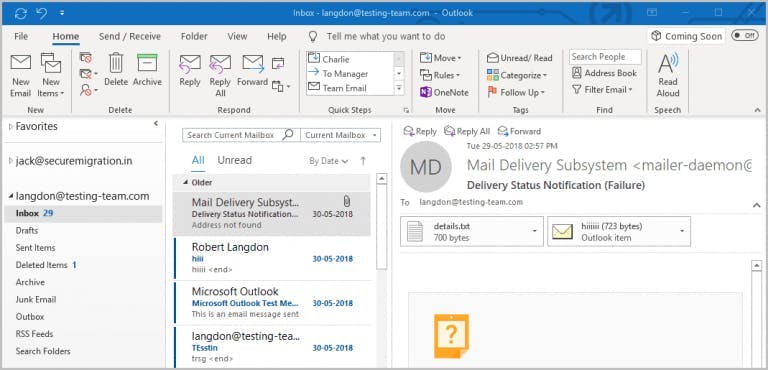Click the ribbon Reply button
This screenshot has width=768, height=370.
[x=190, y=71]
